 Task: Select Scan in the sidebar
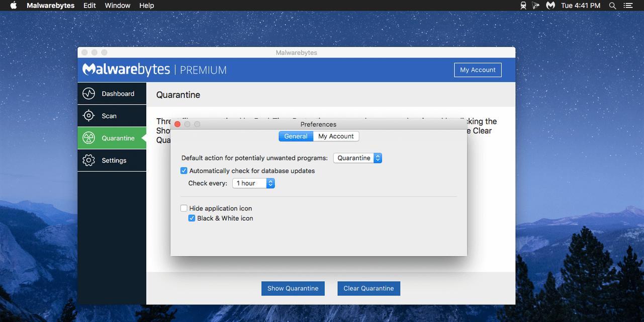(112, 116)
